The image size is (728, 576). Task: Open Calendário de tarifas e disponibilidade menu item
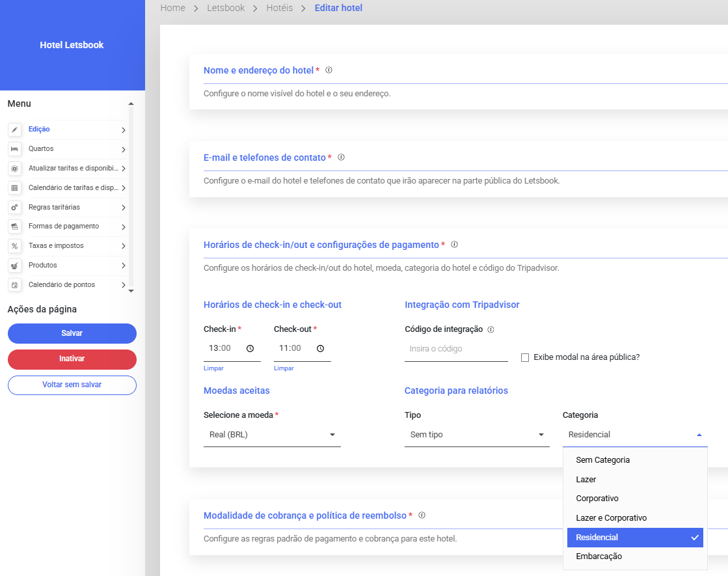[x=74, y=187]
